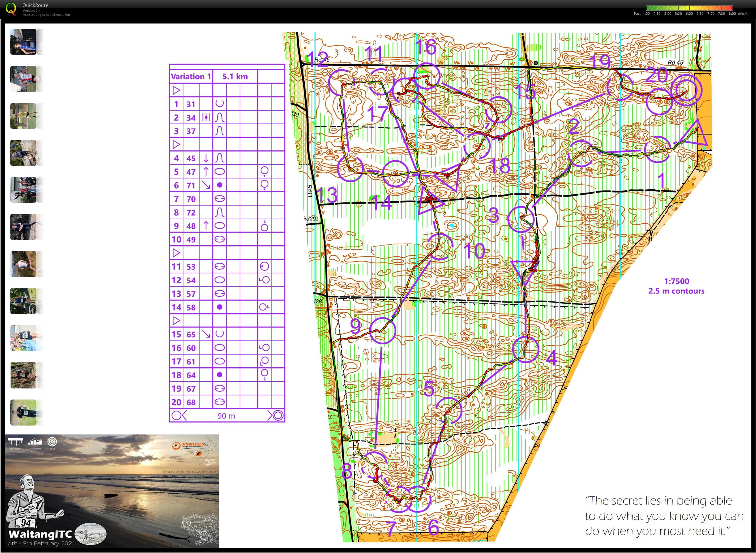
Task: Click control code 31 in the table
Action: pos(191,104)
